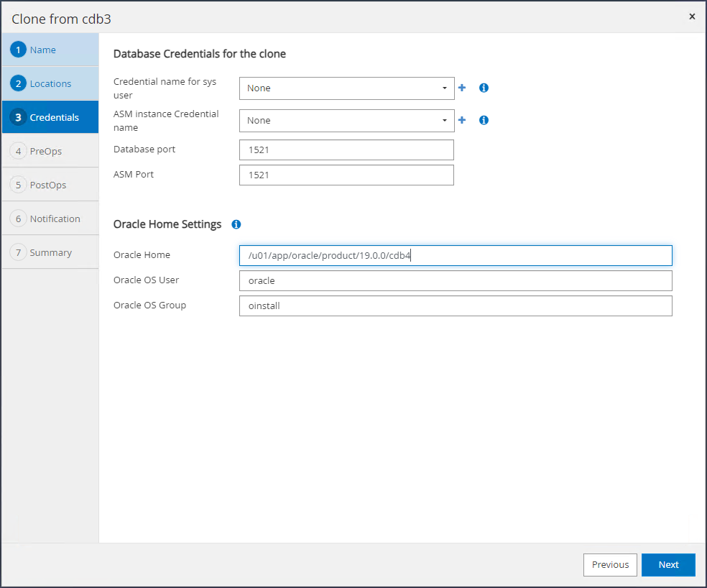Open Credential name for sys user dropdown
The width and height of the screenshot is (707, 588).
click(346, 88)
